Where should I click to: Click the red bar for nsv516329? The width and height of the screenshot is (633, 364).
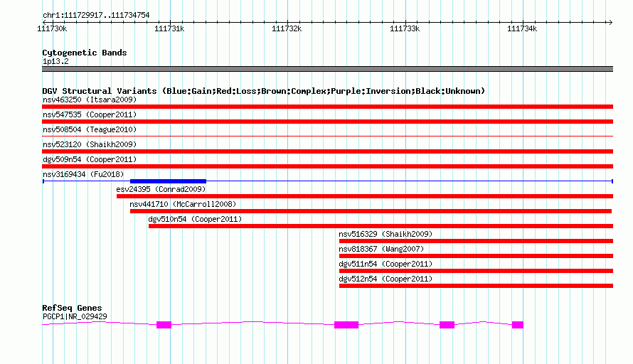point(476,241)
